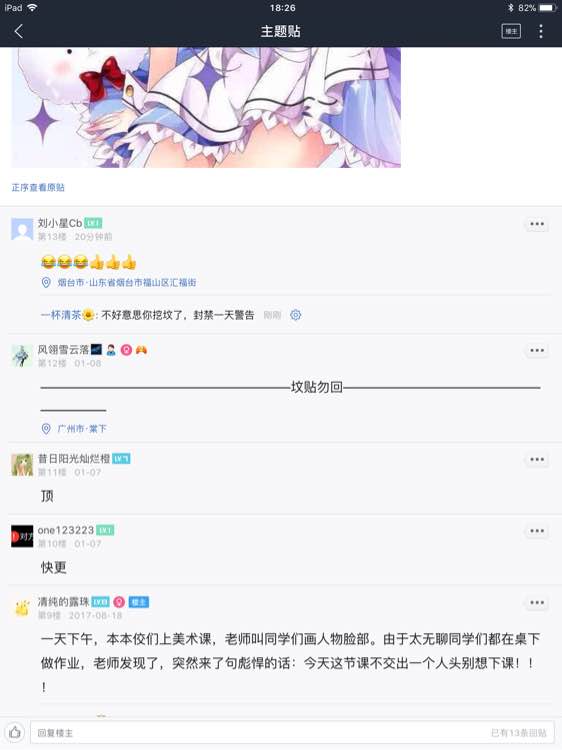Open 一杯清茶 user profile link

(x=60, y=315)
